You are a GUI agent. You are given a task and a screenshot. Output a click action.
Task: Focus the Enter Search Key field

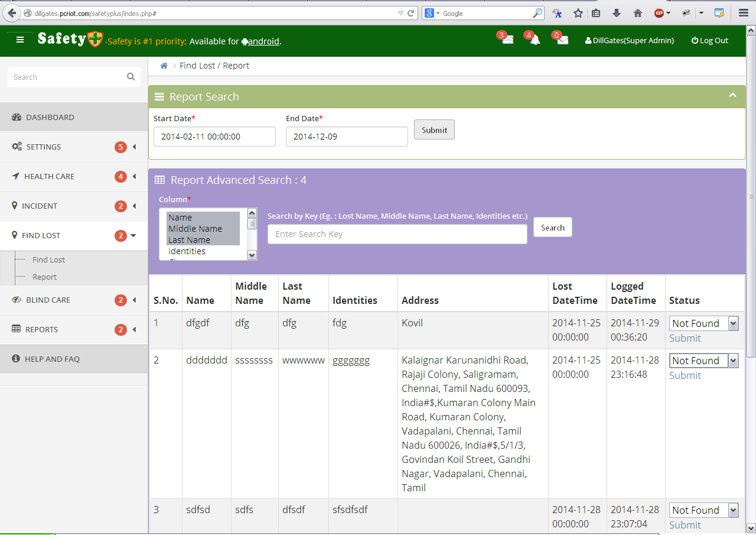pyautogui.click(x=397, y=234)
